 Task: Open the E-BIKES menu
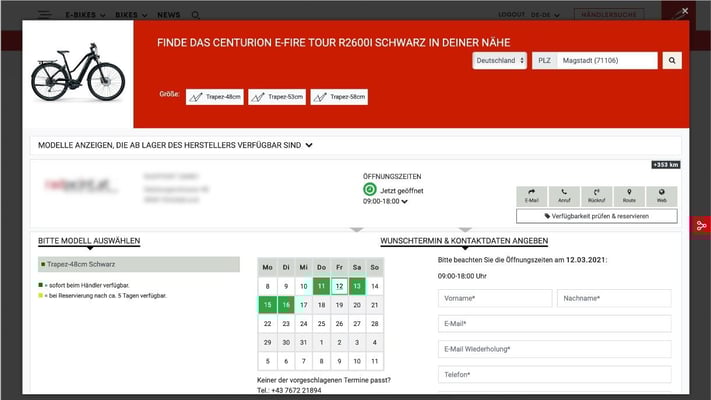coord(85,15)
